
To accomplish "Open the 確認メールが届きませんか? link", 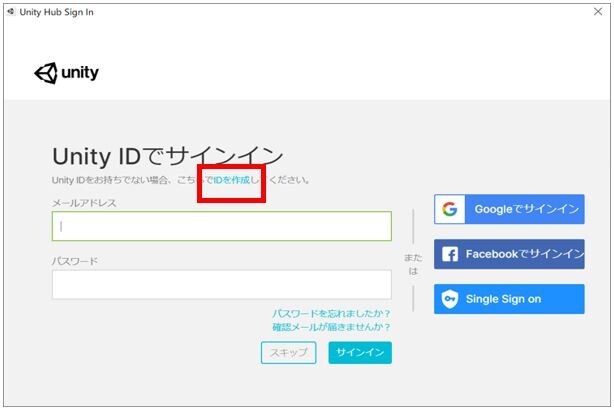I will coord(331,327).
